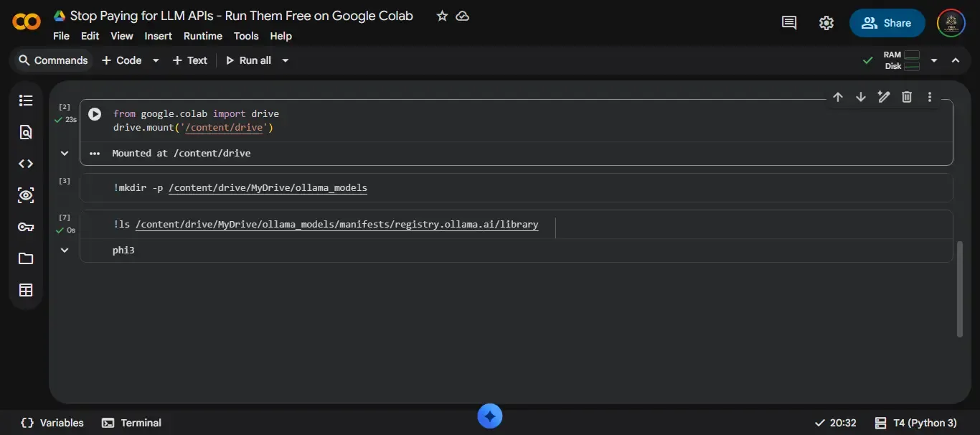Delete the selected cell

pyautogui.click(x=907, y=97)
